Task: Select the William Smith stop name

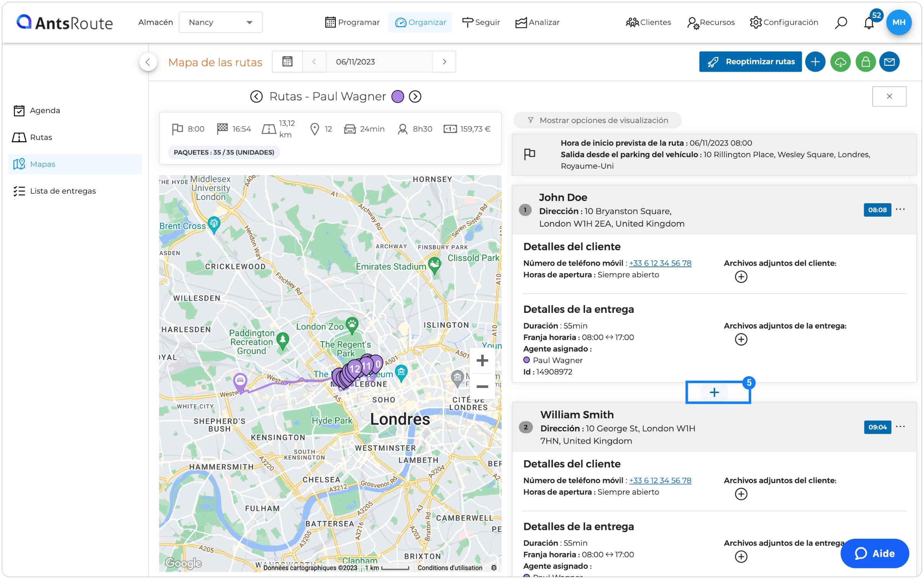Action: coord(577,415)
